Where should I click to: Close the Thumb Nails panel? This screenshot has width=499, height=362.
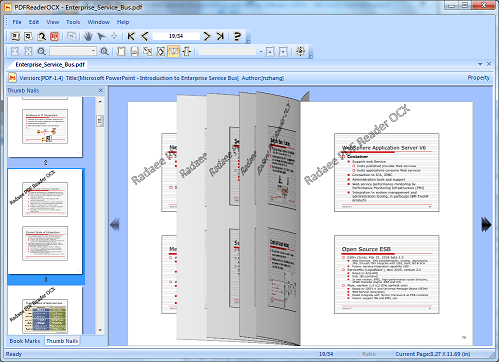(101, 90)
